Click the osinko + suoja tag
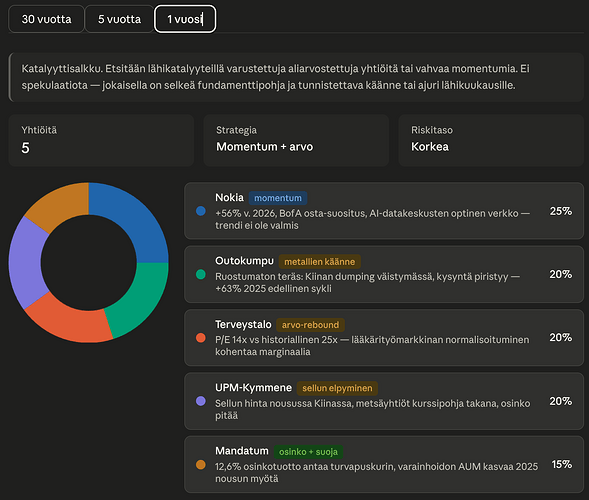The height and width of the screenshot is (500, 589). coord(308,452)
